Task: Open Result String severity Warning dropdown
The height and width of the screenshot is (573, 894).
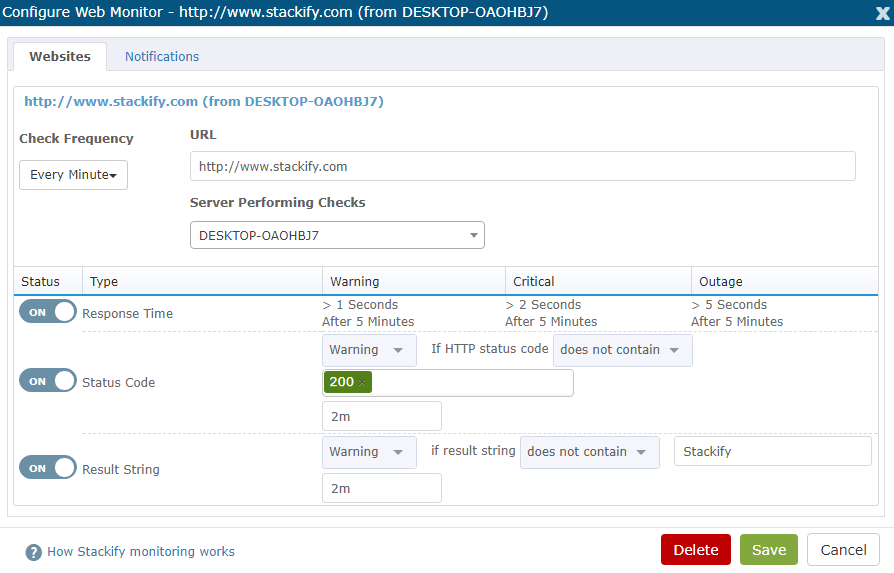Action: coord(369,452)
